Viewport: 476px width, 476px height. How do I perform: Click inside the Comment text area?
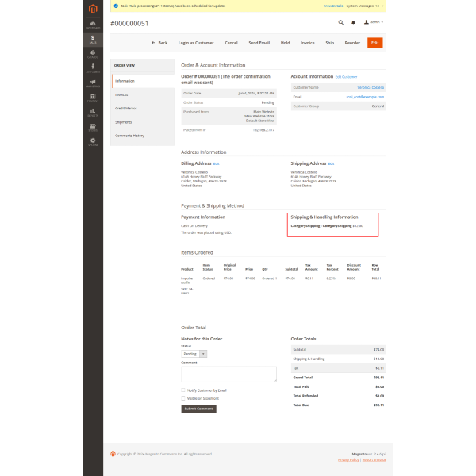tap(228, 374)
